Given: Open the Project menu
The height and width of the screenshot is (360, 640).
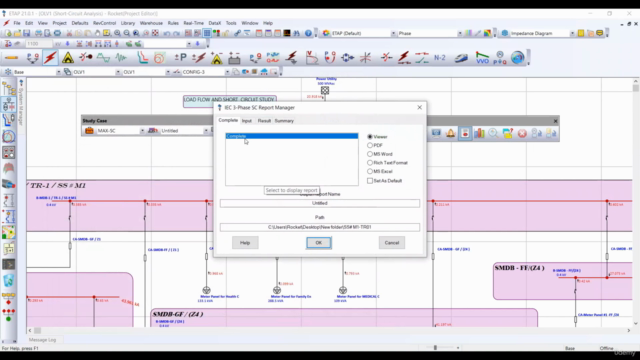Looking at the screenshot, I should [59, 23].
